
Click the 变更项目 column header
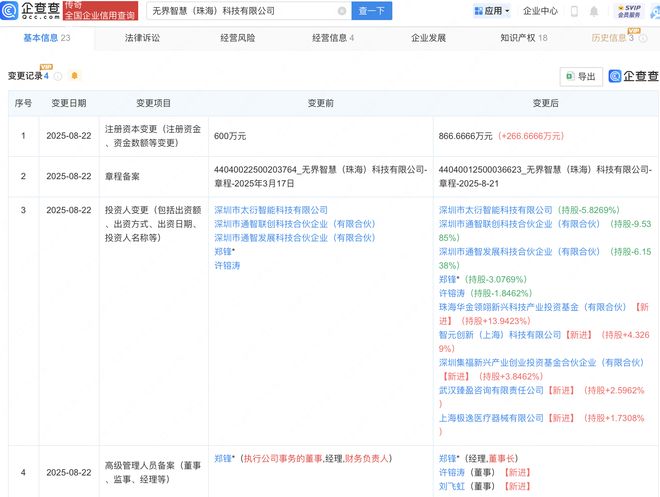pos(153,103)
